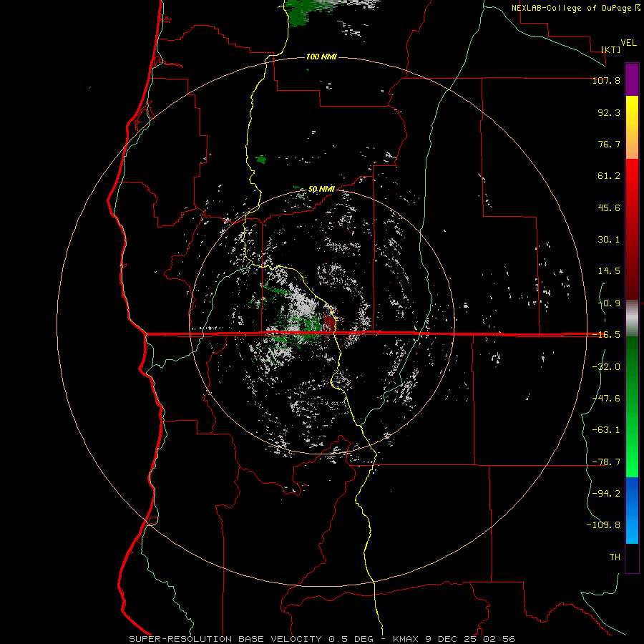Screen dimensions: 644x644
Task: Click the 14.5 legend value
Action: pyautogui.click(x=609, y=271)
